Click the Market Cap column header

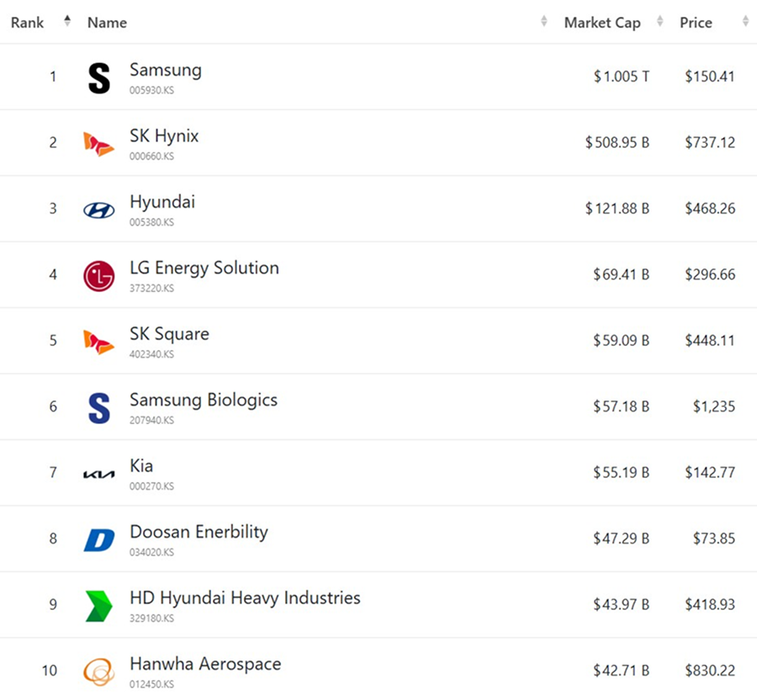(602, 23)
